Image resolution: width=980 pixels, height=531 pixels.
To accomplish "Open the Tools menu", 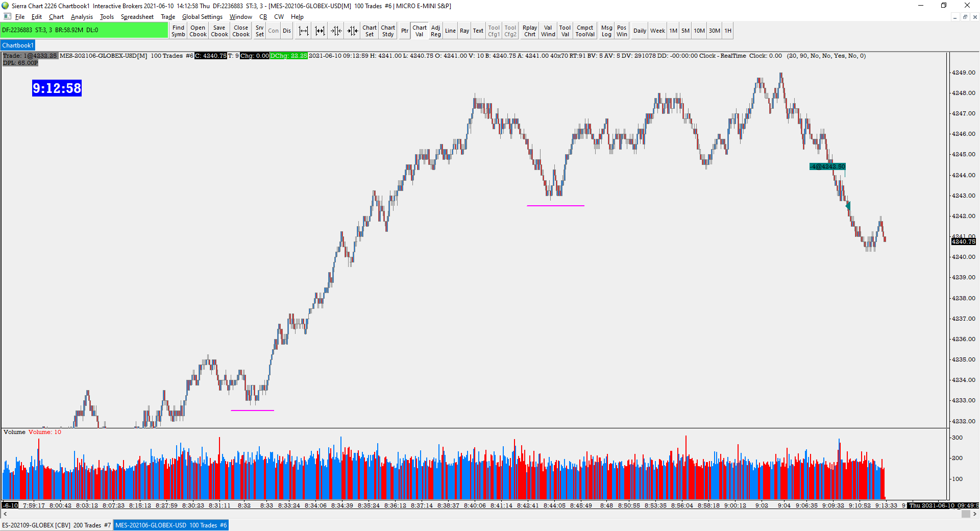I will tap(107, 17).
